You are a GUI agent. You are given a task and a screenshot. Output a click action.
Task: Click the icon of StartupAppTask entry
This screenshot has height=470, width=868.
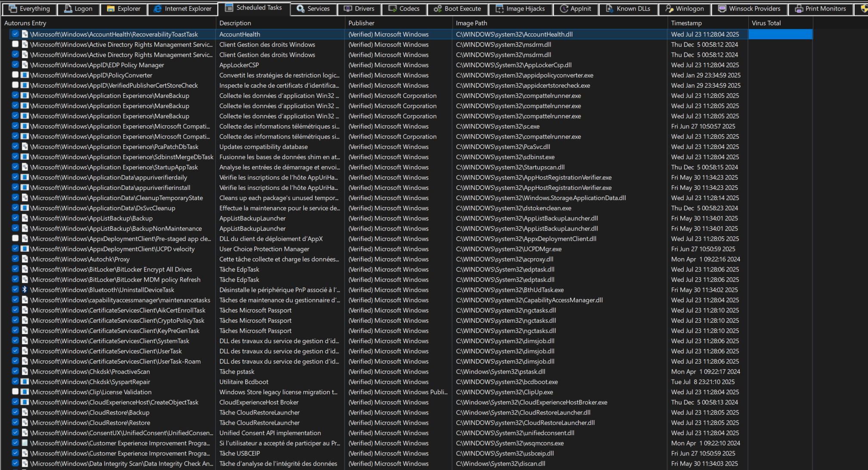pyautogui.click(x=25, y=167)
